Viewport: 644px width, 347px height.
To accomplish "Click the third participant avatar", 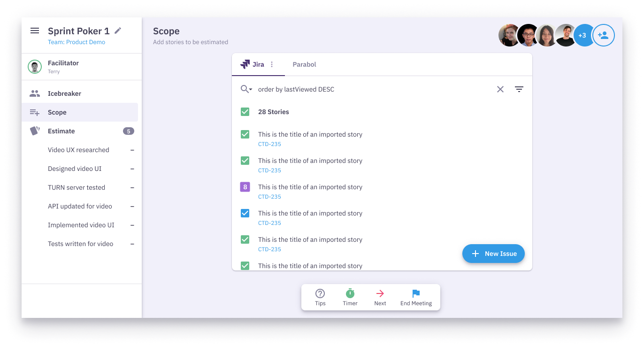I will tap(547, 35).
